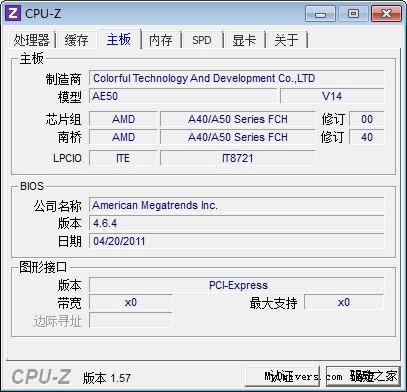The height and width of the screenshot is (392, 407).
Task: Click the 日期 label in BIOS section
Action: point(69,241)
